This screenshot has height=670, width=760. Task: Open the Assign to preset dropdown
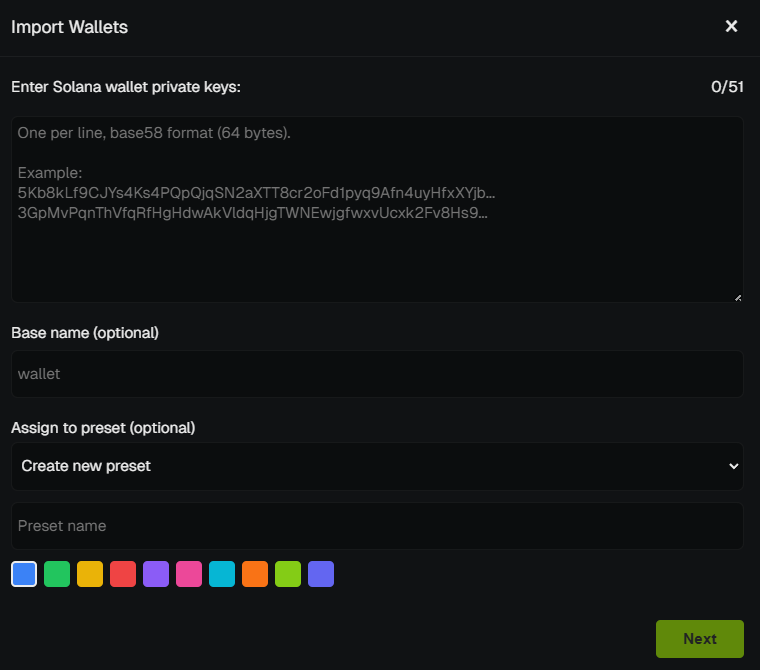click(x=377, y=466)
